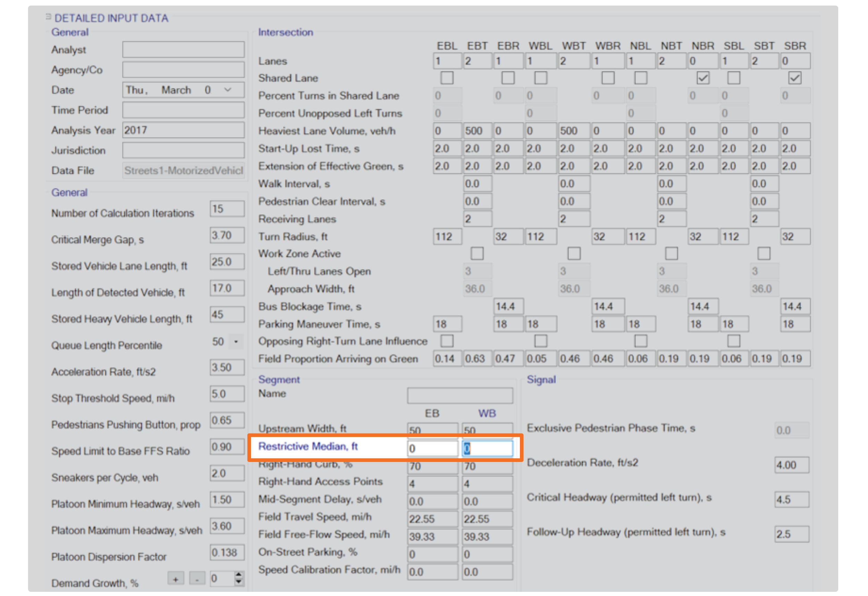Increase Demand Growth with plus button
This screenshot has width=868, height=596.
176,578
